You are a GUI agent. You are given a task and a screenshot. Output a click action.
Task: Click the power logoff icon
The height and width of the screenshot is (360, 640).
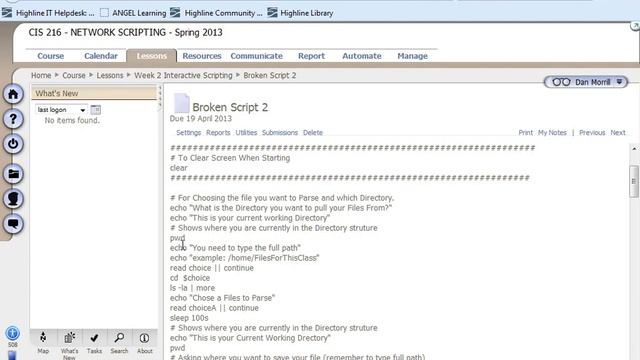tap(13, 144)
